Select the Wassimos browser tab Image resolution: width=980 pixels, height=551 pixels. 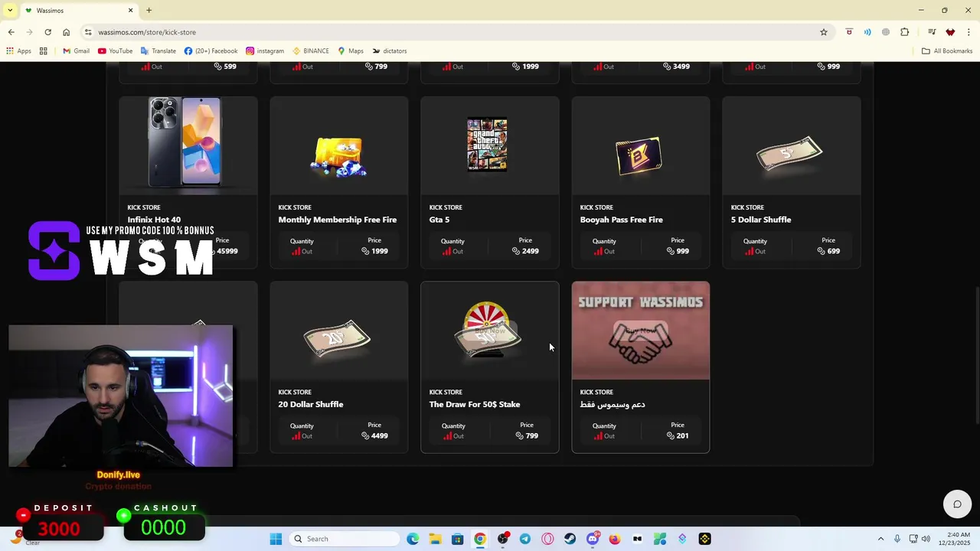pyautogui.click(x=79, y=11)
